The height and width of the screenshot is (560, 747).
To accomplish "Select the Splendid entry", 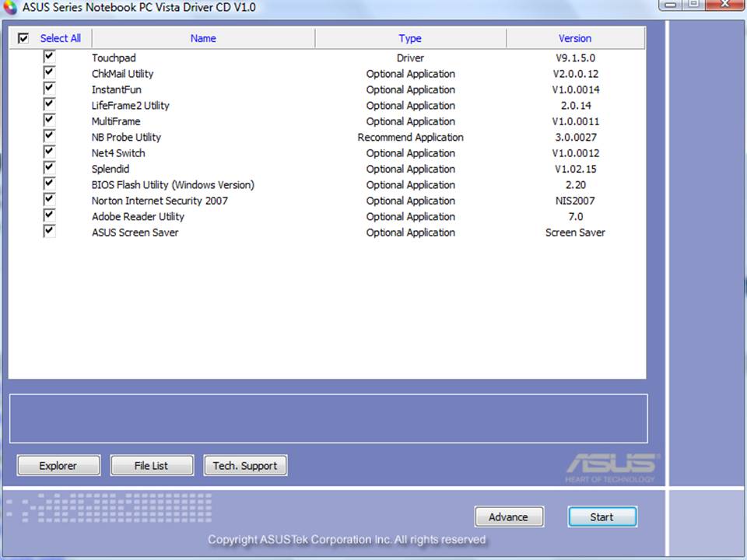I will pos(110,169).
